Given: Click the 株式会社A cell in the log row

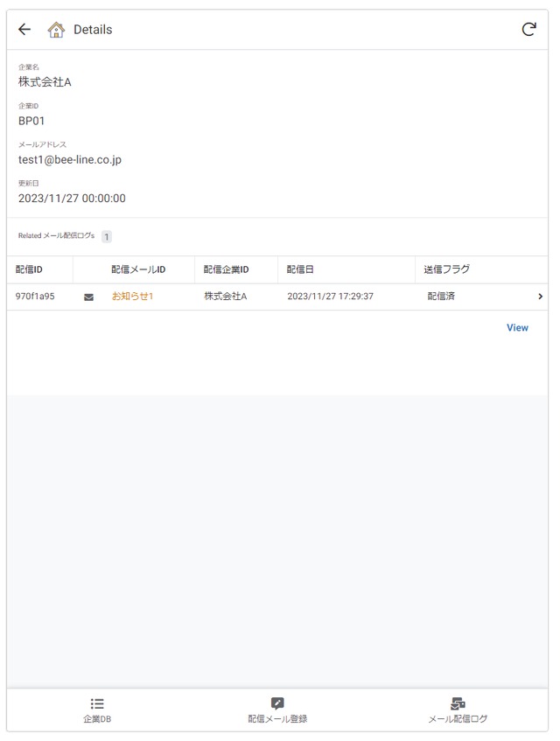Looking at the screenshot, I should tap(226, 297).
